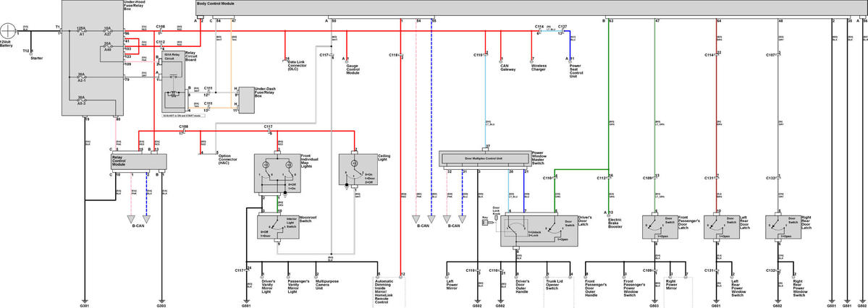Screen dimensions: 868x308
Task: Click the 12 Volt Battery symbol
Action: [8, 30]
